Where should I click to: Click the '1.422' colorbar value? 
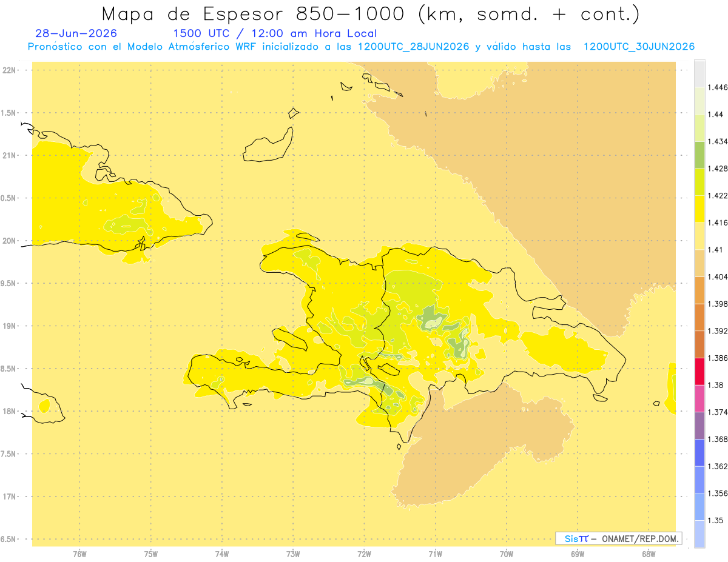[x=718, y=196]
